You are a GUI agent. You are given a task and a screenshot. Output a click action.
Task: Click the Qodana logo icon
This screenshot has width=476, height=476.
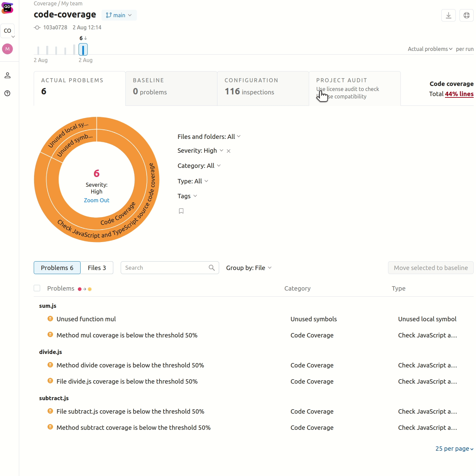click(x=7, y=7)
